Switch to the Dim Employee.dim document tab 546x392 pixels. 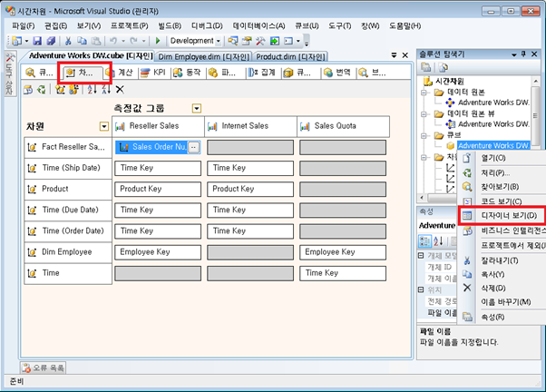coord(204,56)
